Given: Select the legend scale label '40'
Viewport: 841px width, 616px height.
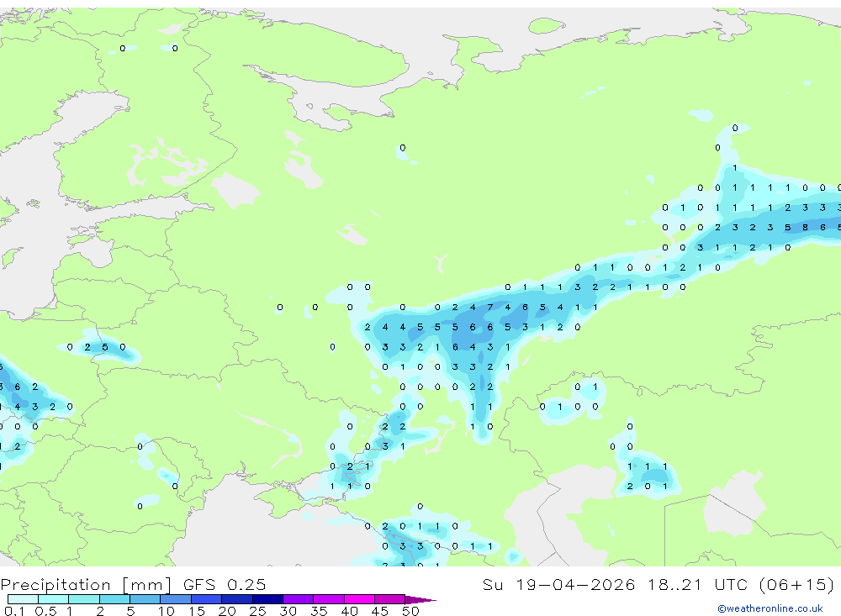Looking at the screenshot, I should pos(349,611).
